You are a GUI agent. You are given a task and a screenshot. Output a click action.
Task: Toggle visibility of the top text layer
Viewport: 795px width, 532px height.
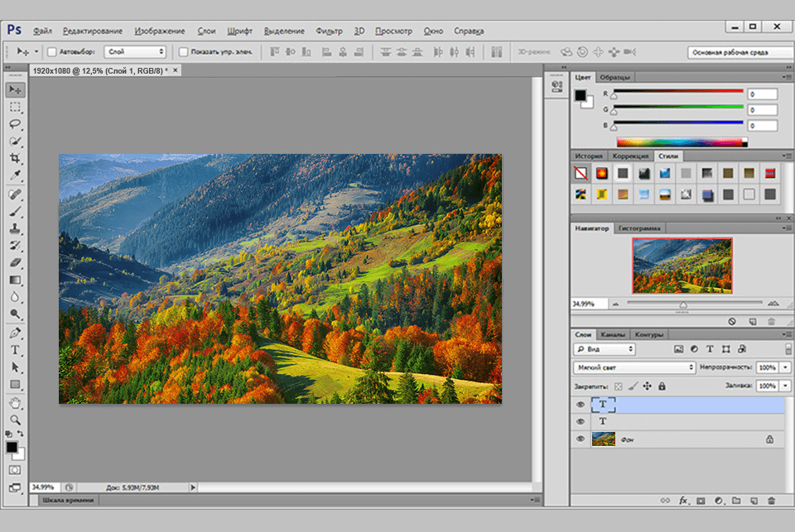[x=580, y=404]
